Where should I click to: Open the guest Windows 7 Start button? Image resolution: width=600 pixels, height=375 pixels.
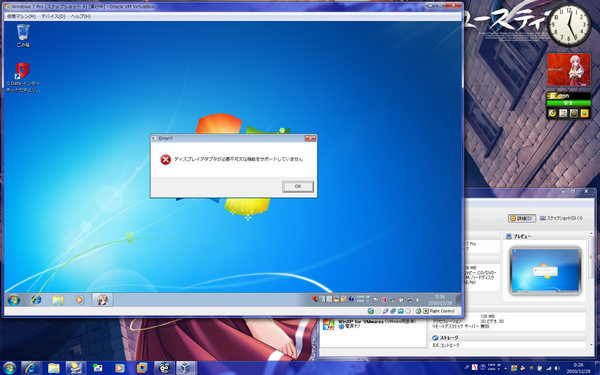click(x=13, y=300)
